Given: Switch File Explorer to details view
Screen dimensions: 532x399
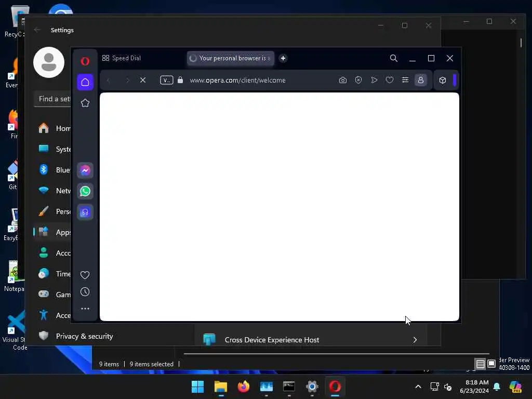Looking at the screenshot, I should (x=480, y=364).
